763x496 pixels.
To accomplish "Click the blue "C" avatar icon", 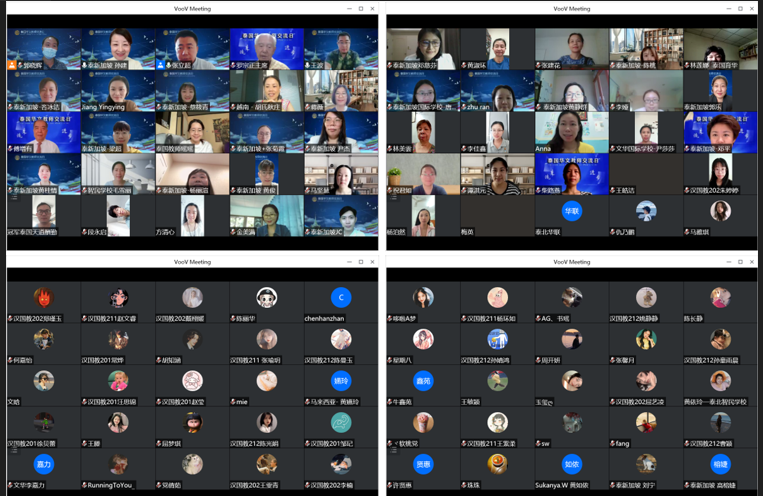I will [341, 297].
